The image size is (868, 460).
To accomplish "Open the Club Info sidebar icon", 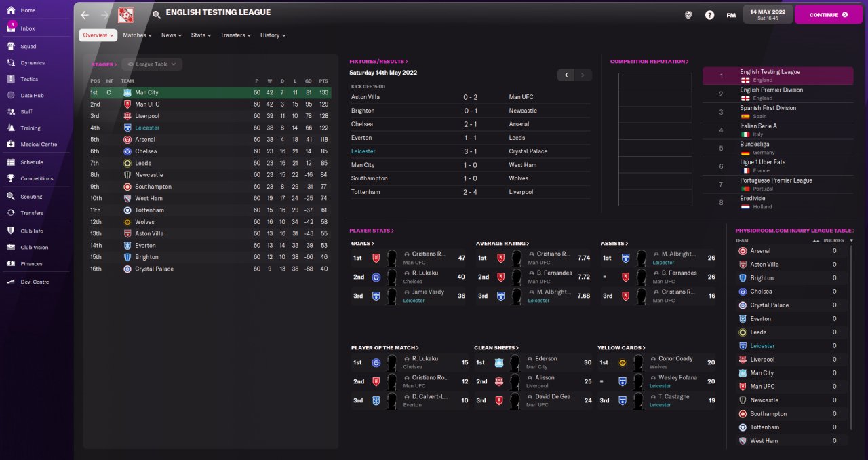I will [11, 231].
